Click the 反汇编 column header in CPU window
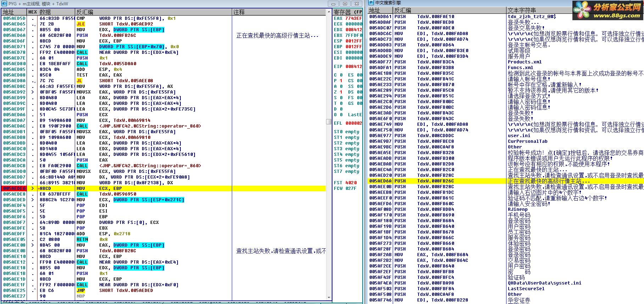This screenshot has height=304, width=644. [153, 12]
